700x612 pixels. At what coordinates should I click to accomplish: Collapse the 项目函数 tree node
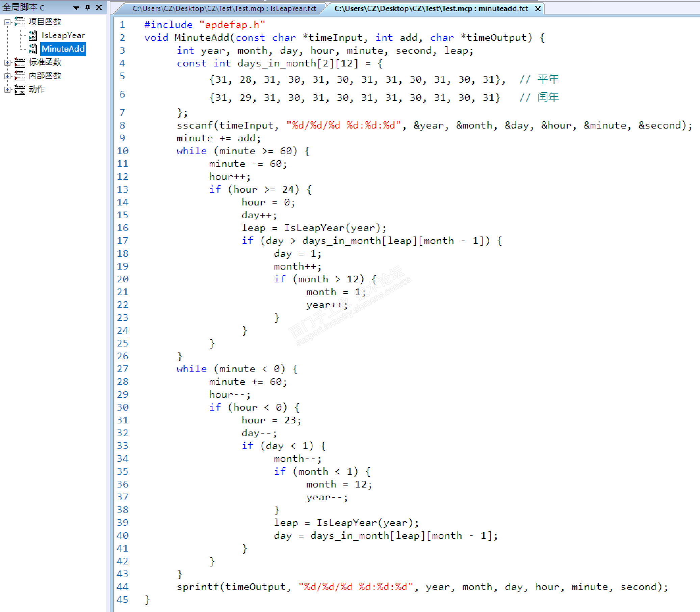click(x=7, y=22)
